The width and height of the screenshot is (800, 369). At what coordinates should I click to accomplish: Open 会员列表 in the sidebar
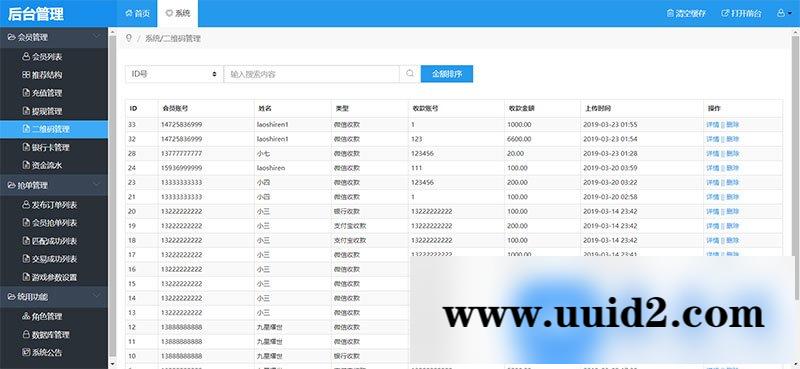pyautogui.click(x=42, y=57)
